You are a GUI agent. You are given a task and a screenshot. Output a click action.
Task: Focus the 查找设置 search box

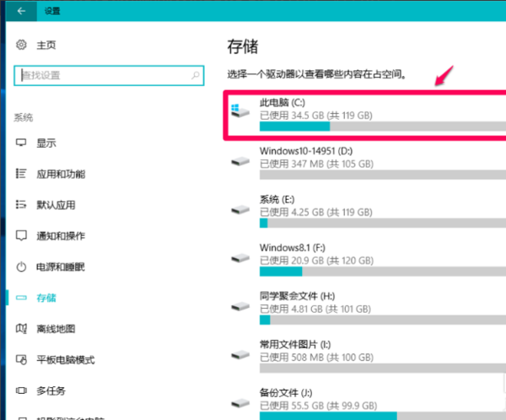click(100, 76)
